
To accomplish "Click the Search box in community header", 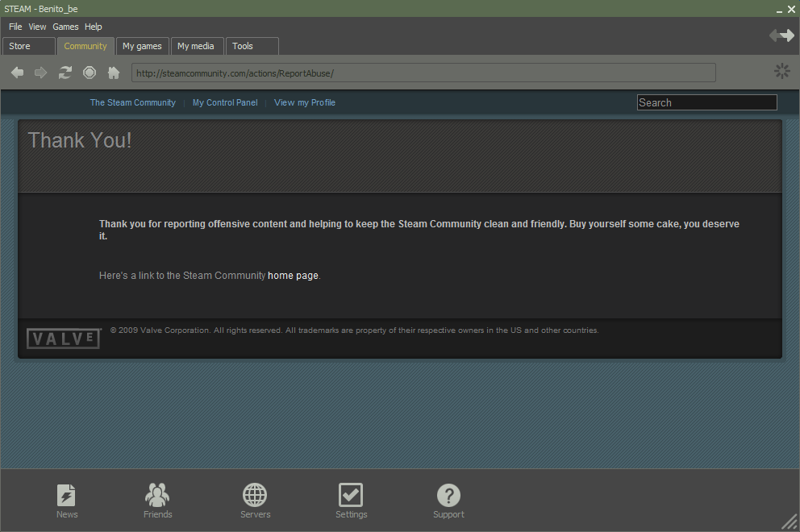I will [706, 102].
